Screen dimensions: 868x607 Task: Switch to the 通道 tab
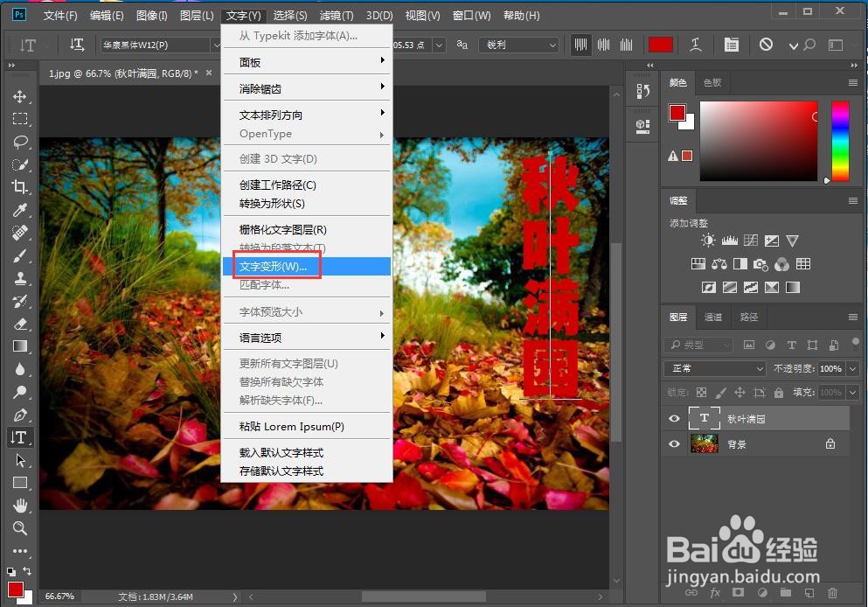click(x=712, y=317)
